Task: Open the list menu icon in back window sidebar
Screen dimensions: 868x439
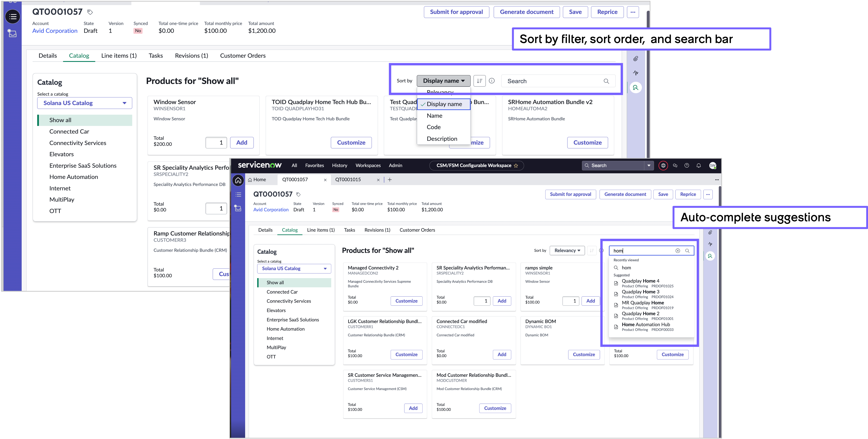Action: pos(13,17)
